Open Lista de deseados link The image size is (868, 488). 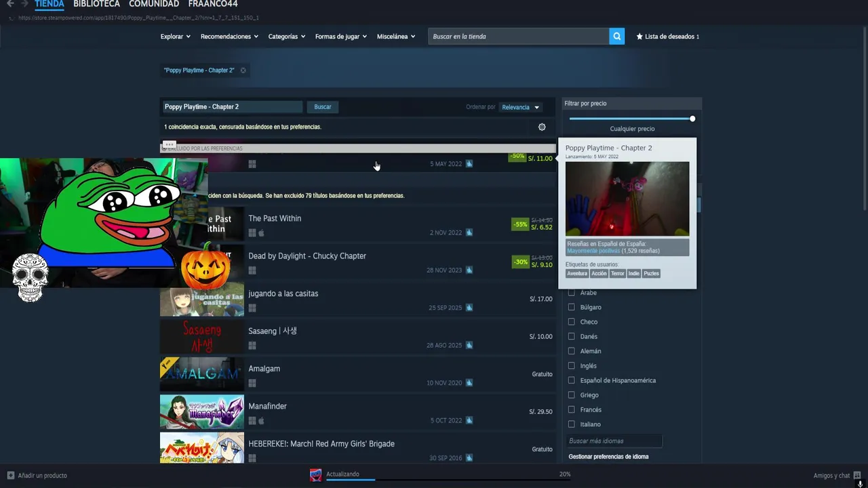click(669, 37)
